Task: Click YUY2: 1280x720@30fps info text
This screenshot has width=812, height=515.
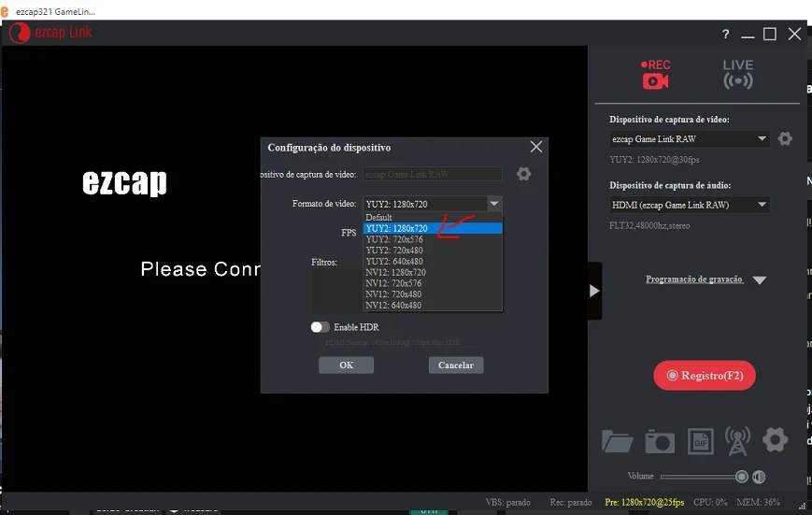Action: (654, 160)
